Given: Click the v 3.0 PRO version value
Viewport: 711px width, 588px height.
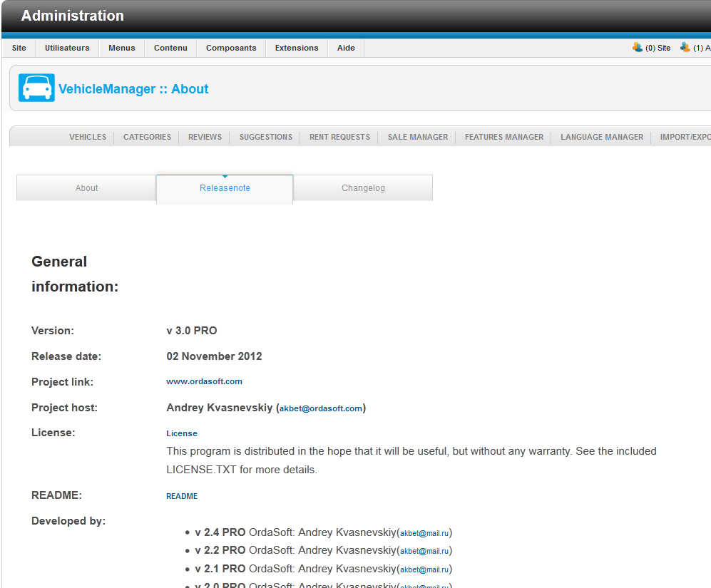Looking at the screenshot, I should click(x=192, y=331).
